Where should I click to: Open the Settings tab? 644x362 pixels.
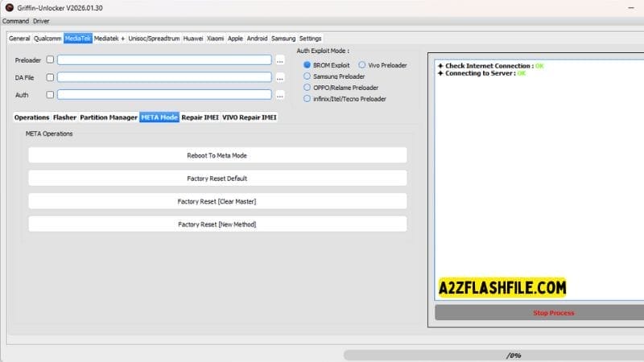point(310,38)
